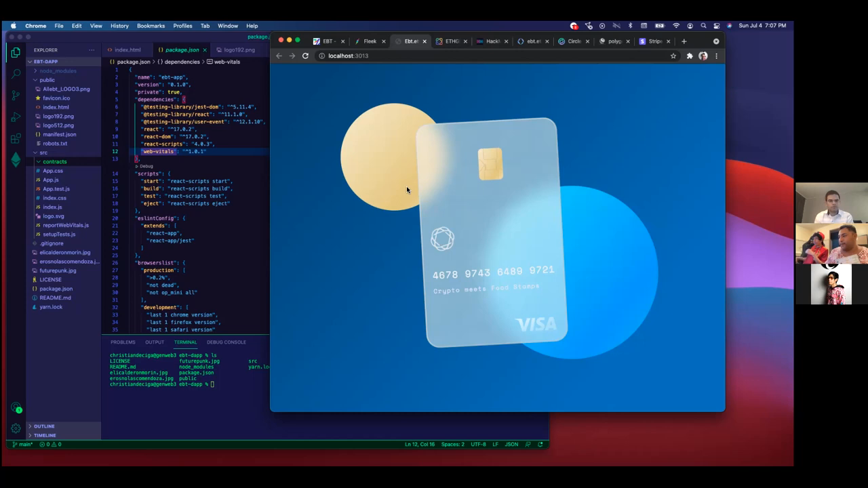Close the Fleek browser tab
The height and width of the screenshot is (488, 868).
tap(384, 41)
